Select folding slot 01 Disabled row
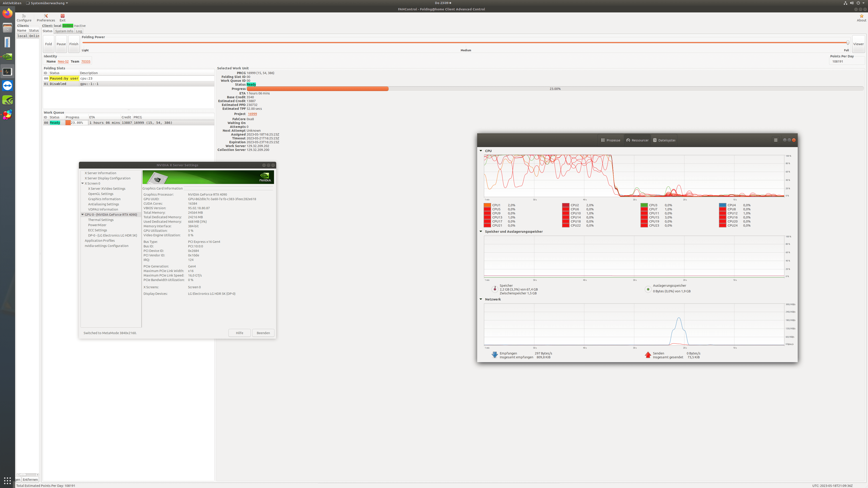 pyautogui.click(x=128, y=84)
